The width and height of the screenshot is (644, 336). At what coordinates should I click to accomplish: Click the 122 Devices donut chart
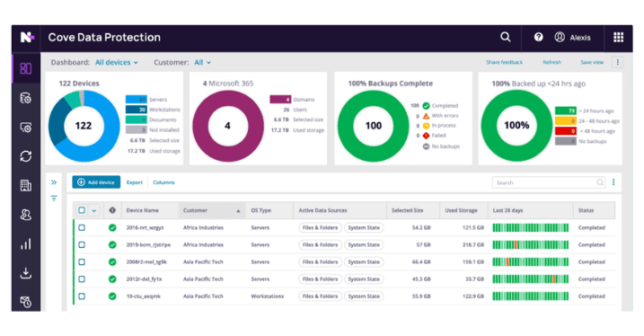84,126
